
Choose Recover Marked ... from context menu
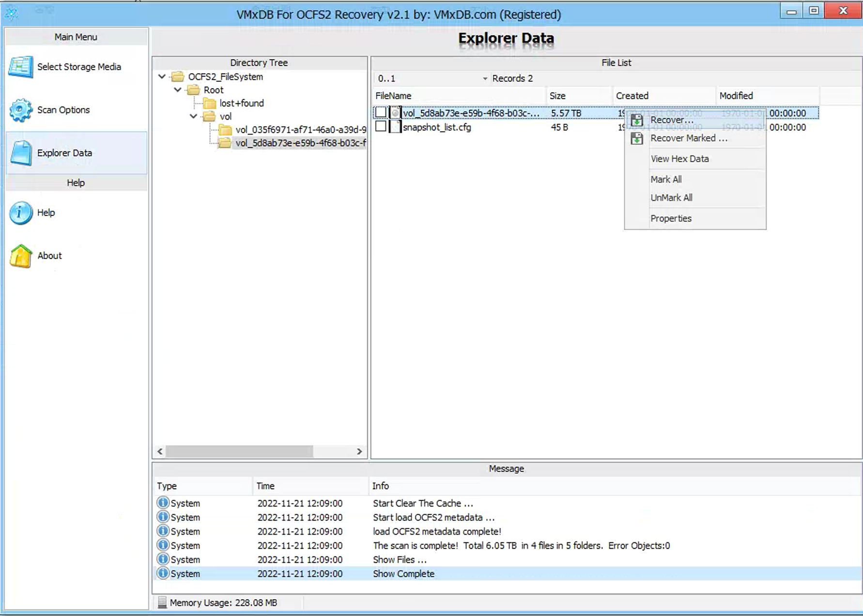[x=695, y=139]
